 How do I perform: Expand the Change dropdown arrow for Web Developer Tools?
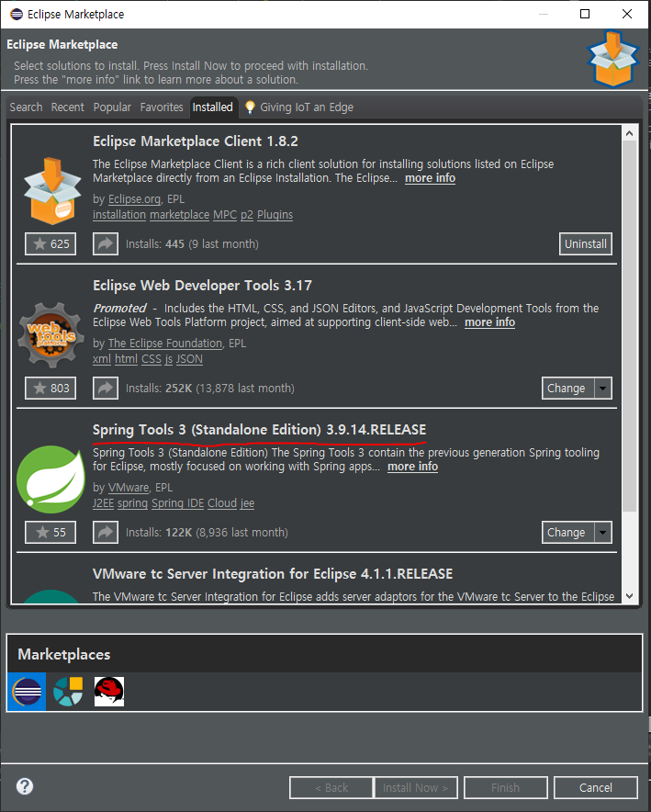(603, 388)
